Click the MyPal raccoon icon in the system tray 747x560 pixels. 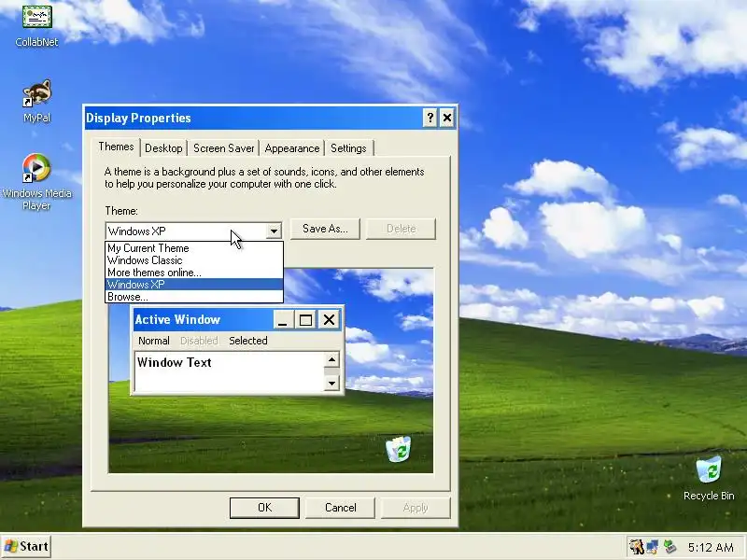637,547
